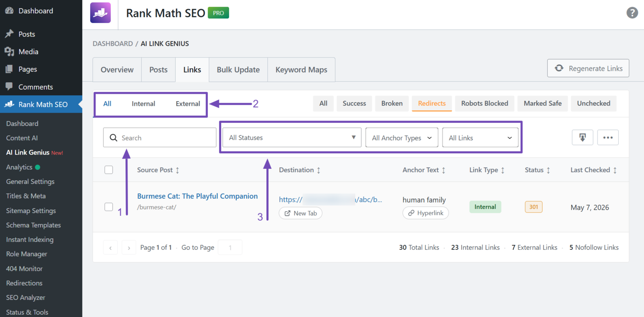This screenshot has width=644, height=317.
Task: Switch to the Posts tab
Action: 158,69
